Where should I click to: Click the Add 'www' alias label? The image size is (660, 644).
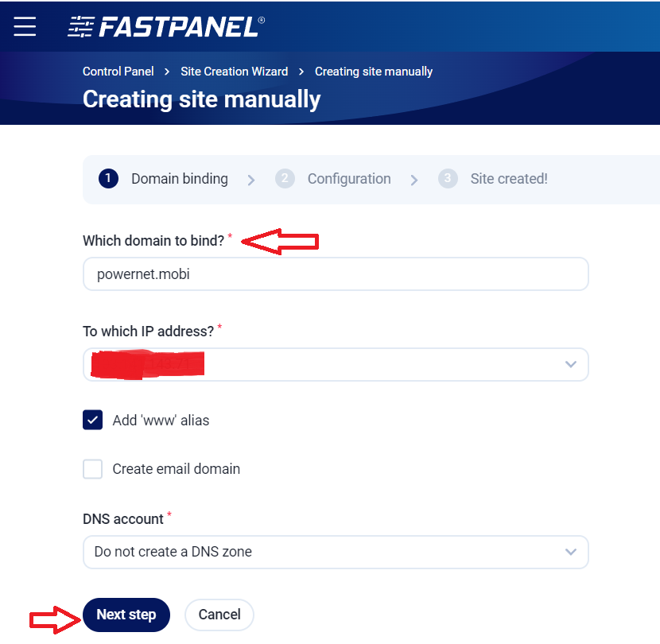pyautogui.click(x=161, y=420)
